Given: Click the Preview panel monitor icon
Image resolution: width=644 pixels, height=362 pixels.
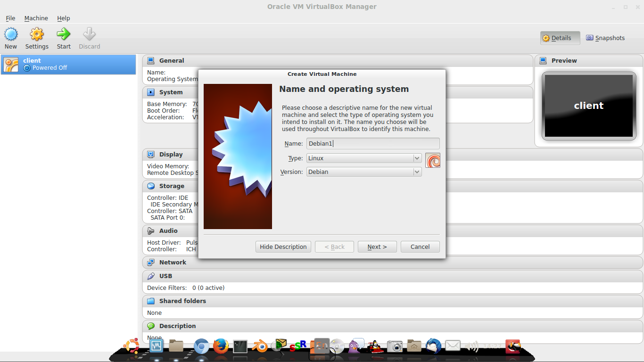Looking at the screenshot, I should 543,60.
